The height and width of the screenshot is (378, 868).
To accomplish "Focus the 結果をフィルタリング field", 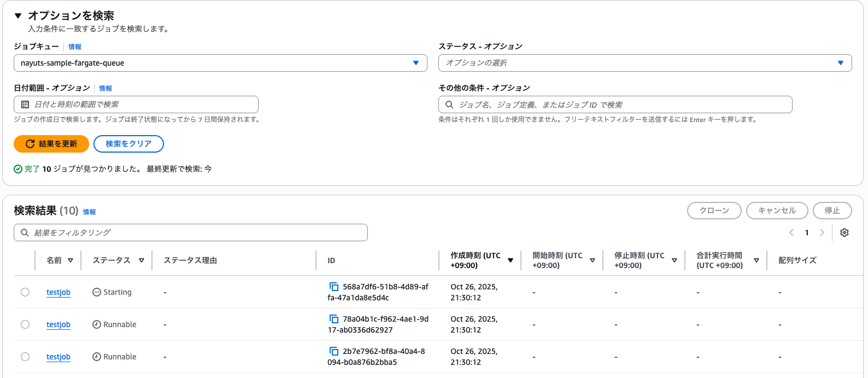I will point(191,232).
